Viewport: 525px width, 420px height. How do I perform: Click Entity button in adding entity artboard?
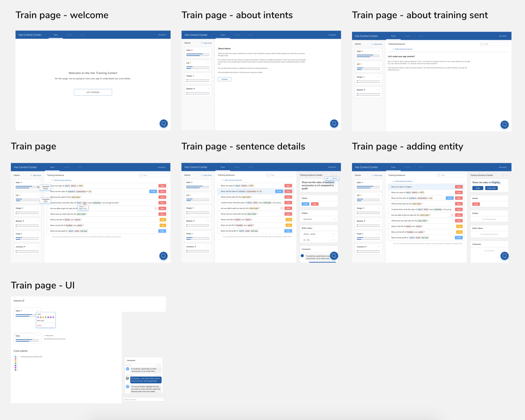tap(478, 188)
